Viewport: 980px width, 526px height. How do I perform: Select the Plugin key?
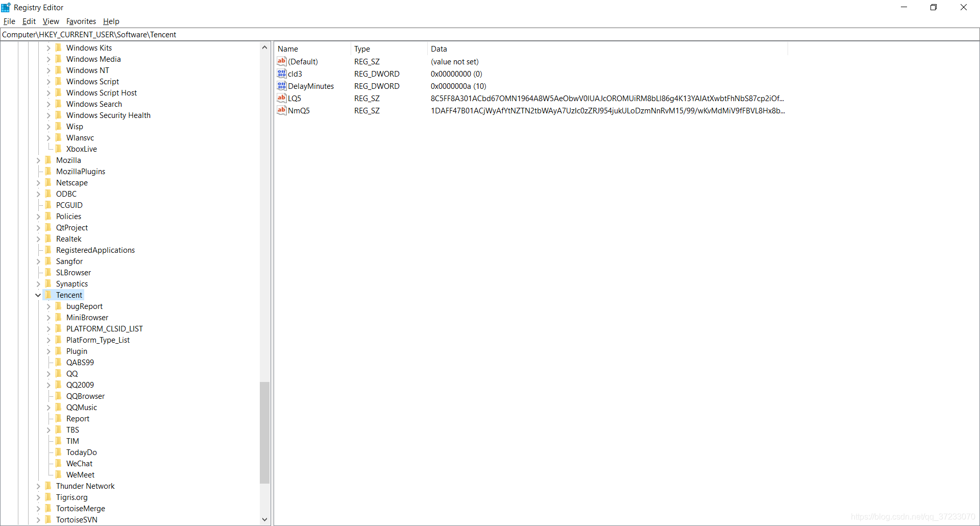click(77, 351)
